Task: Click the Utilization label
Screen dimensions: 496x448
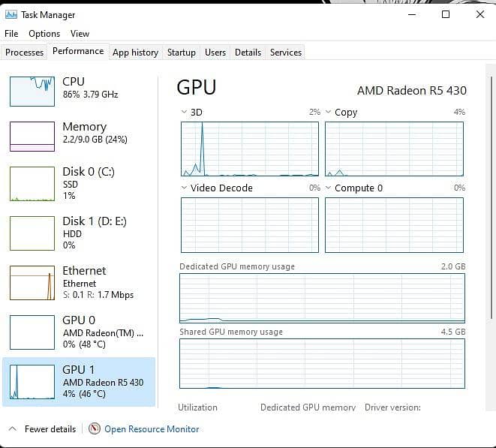Action: (197, 407)
